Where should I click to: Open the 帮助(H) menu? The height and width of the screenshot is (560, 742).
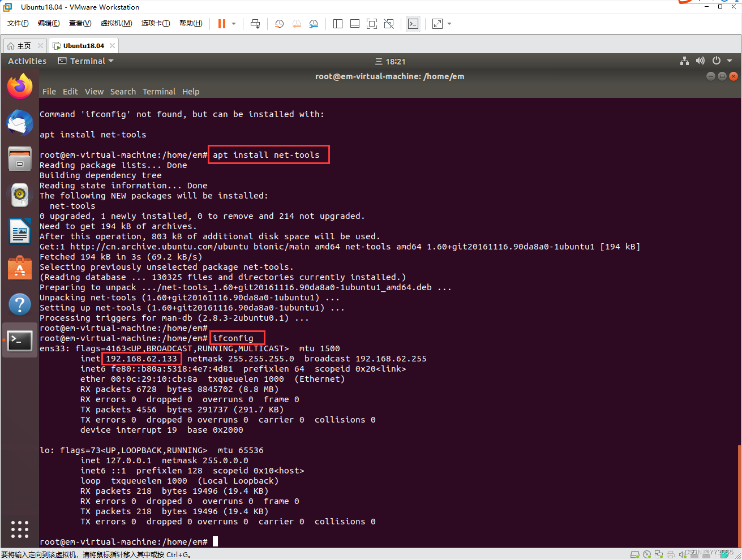click(191, 23)
